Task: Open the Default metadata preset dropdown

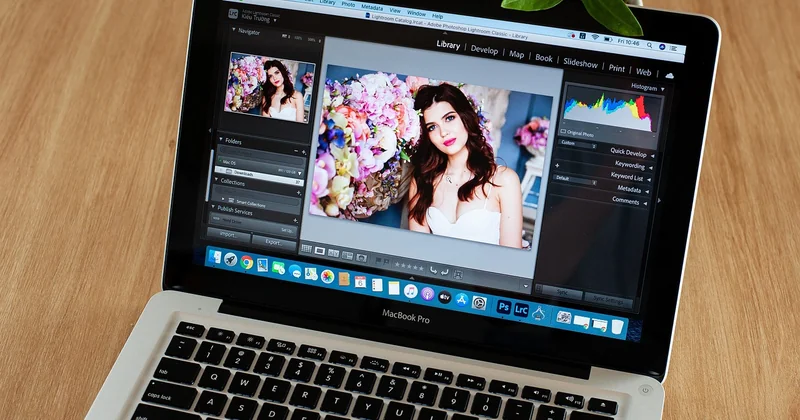Action: point(575,179)
